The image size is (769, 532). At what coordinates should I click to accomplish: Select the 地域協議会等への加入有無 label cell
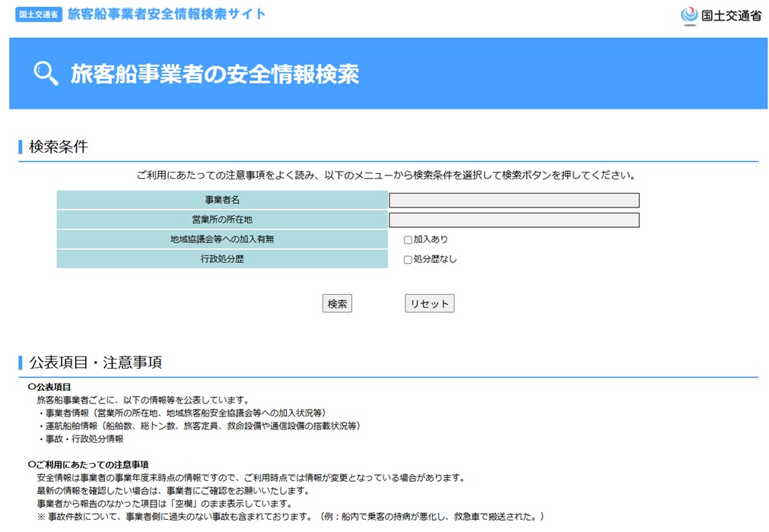coord(222,239)
